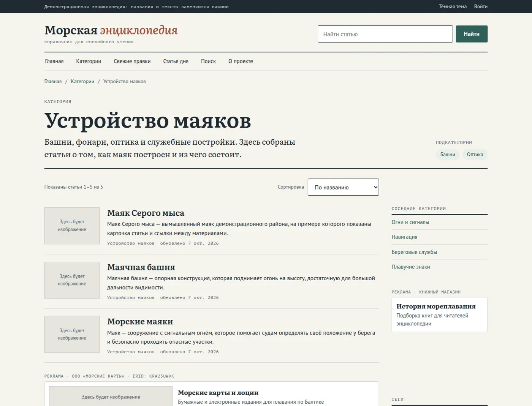532x406 pixels.
Task: Open the Маяк Серого мыса article title
Action: pos(146,213)
